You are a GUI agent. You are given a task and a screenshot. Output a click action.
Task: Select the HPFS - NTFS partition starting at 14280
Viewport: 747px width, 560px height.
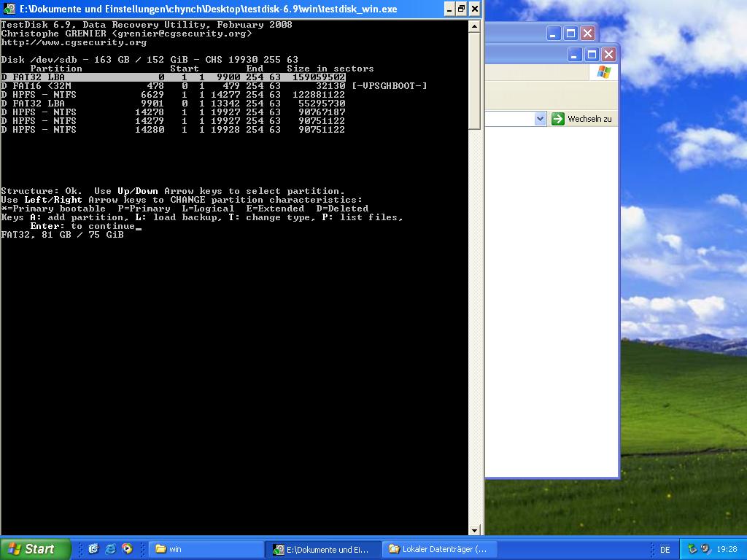173,130
